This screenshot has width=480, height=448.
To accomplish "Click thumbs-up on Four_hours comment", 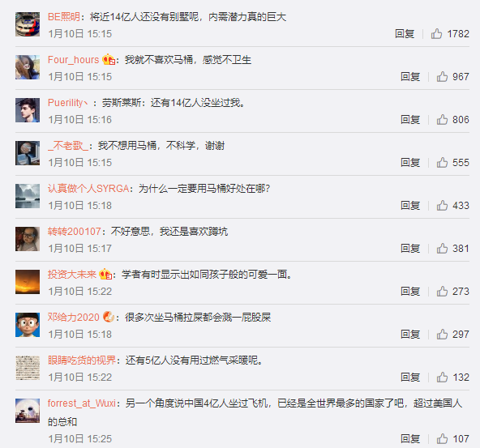I will pyautogui.click(x=442, y=76).
